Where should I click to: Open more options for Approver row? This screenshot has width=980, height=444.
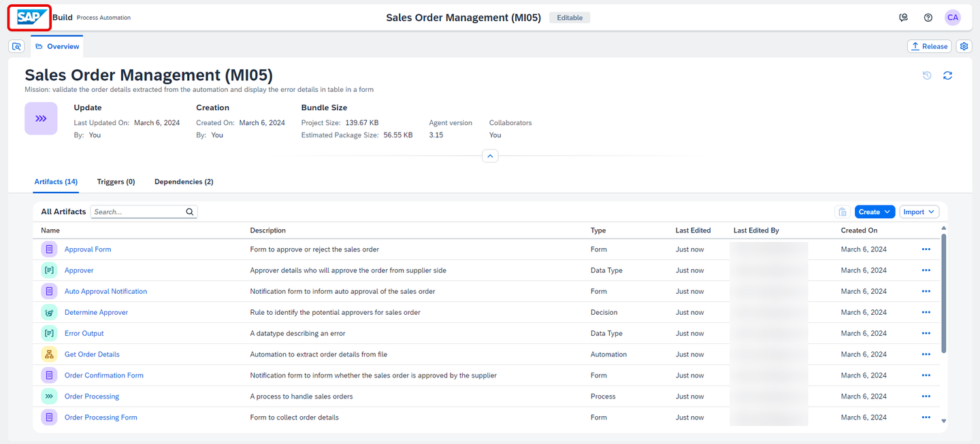click(x=926, y=271)
